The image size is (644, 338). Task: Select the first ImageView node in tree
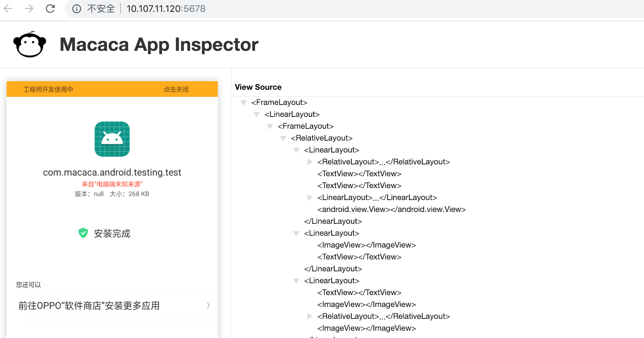[366, 245]
